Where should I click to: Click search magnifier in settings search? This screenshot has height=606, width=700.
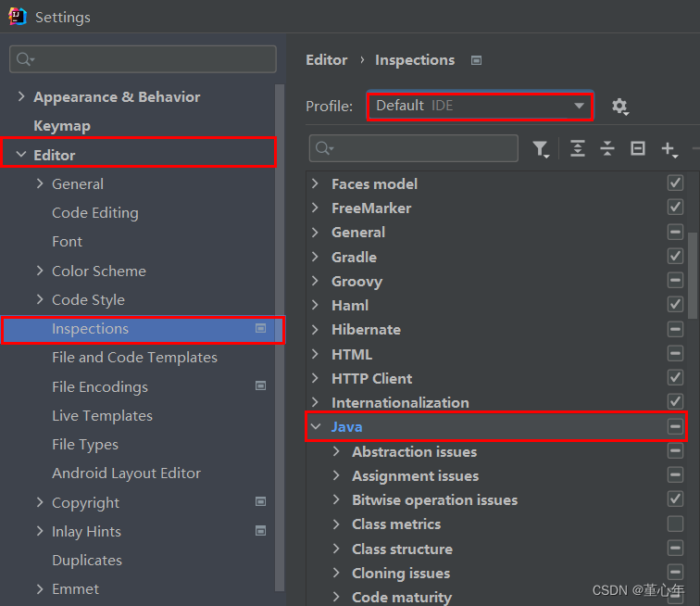point(25,59)
